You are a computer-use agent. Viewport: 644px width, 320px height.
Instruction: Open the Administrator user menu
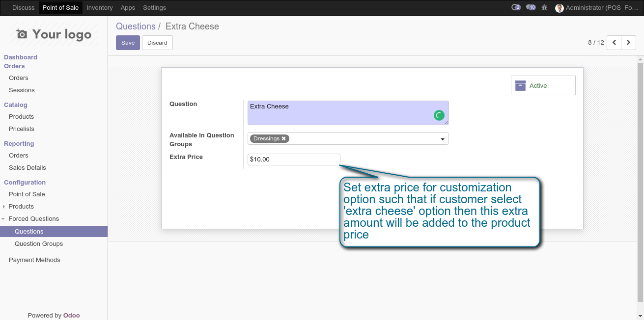(597, 8)
